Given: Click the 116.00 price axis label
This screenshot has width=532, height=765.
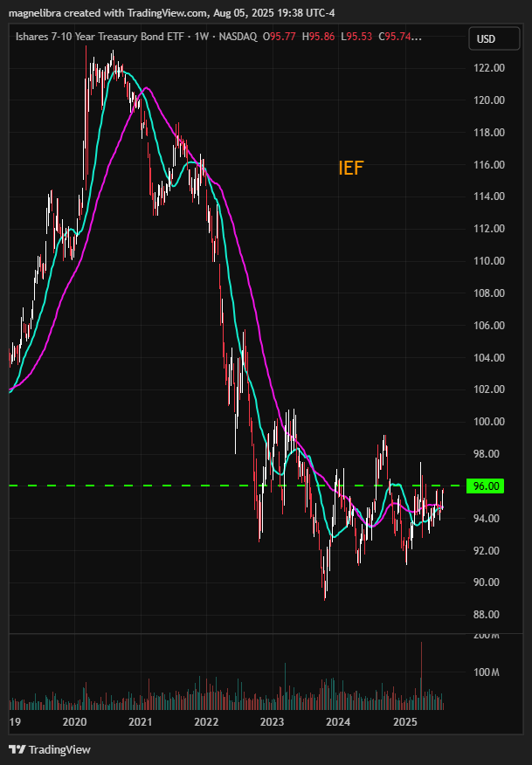Looking at the screenshot, I should pos(489,164).
